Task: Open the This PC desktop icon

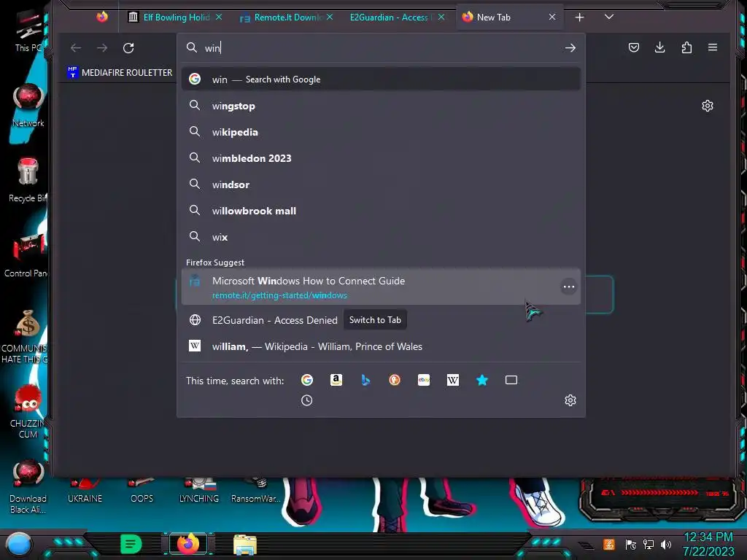Action: [28, 32]
